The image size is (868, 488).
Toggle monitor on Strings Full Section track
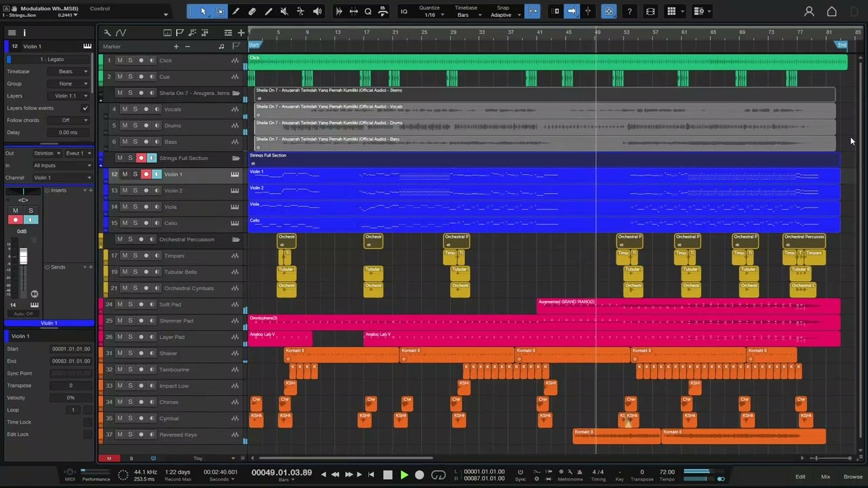[x=151, y=158]
